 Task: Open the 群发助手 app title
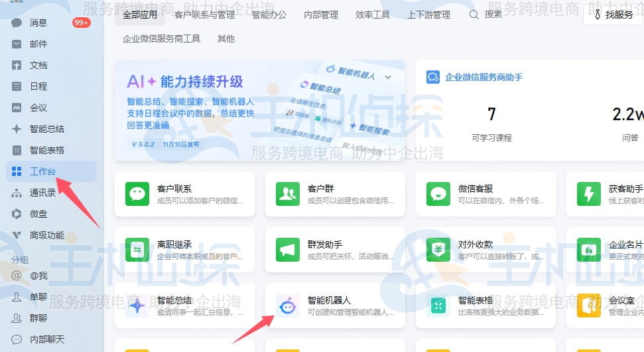(x=325, y=244)
